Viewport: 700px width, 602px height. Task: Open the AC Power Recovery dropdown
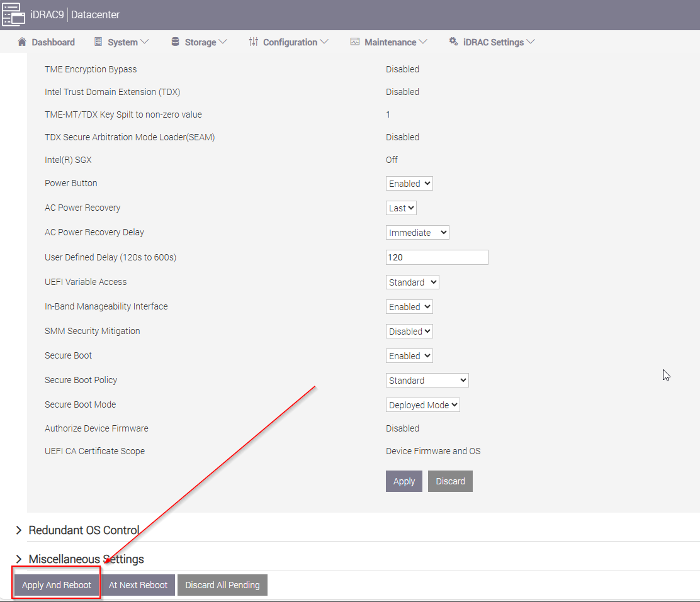click(x=401, y=208)
